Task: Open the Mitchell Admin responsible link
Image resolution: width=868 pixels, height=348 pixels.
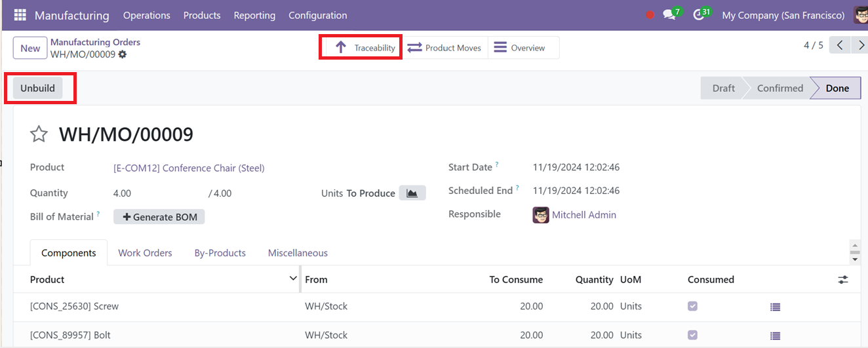Action: point(584,215)
